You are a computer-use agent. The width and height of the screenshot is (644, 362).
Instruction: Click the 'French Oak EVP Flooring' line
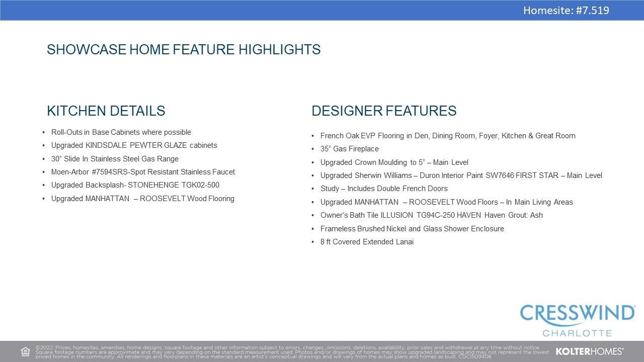[x=448, y=136]
